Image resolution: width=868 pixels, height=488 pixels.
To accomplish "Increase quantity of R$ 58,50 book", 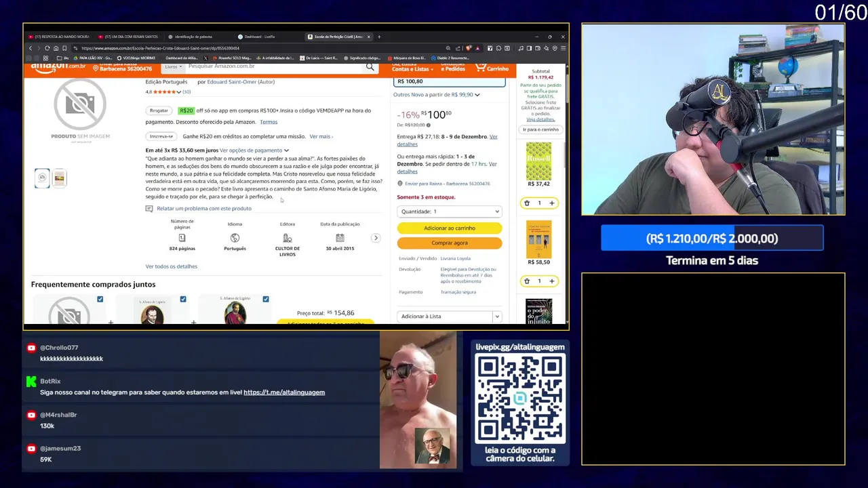I will 551,281.
